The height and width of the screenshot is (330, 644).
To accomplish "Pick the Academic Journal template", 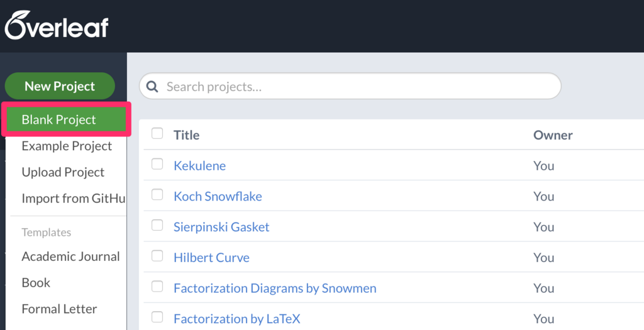I will pos(70,256).
